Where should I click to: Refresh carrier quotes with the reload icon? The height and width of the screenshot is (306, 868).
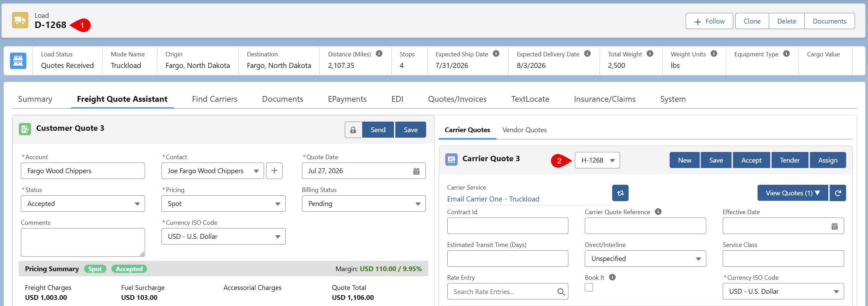point(838,193)
